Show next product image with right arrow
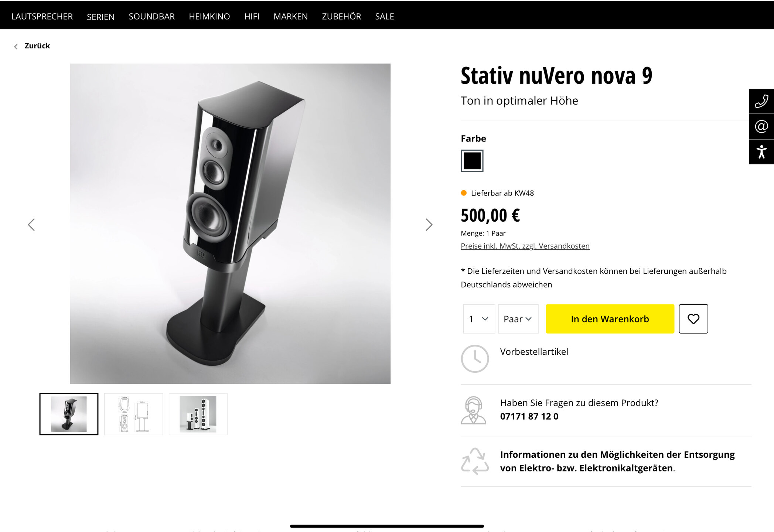This screenshot has height=532, width=774. point(429,225)
